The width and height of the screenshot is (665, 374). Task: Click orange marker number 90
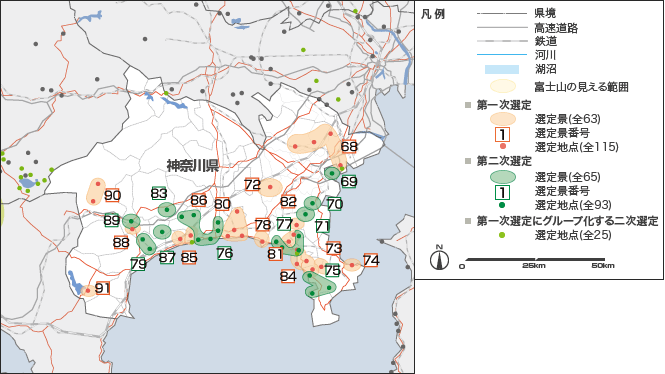tap(112, 195)
